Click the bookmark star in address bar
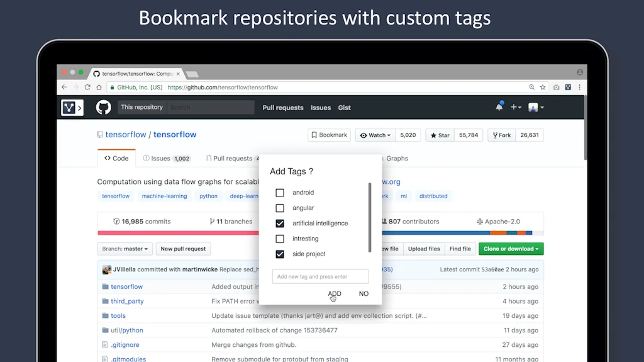The image size is (644, 362). coord(543,88)
